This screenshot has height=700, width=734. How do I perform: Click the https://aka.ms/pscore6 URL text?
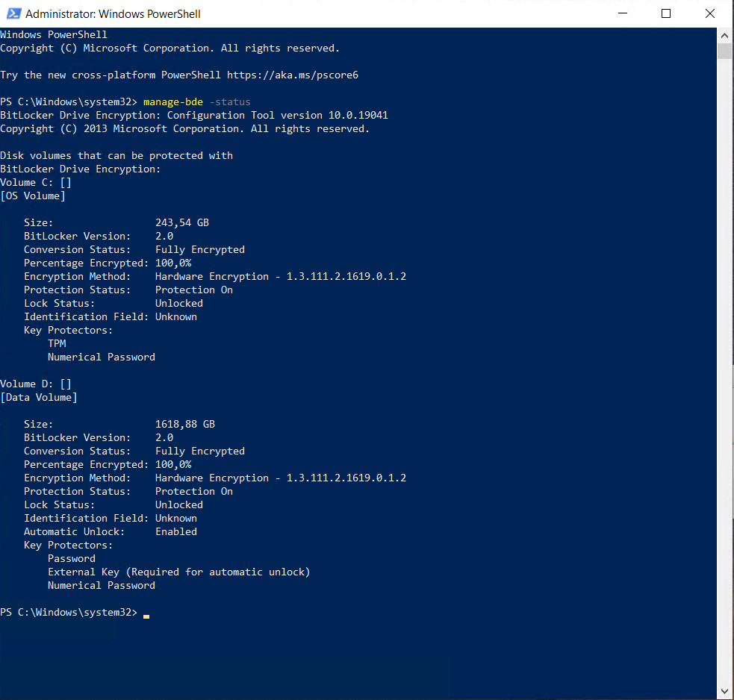(x=292, y=75)
